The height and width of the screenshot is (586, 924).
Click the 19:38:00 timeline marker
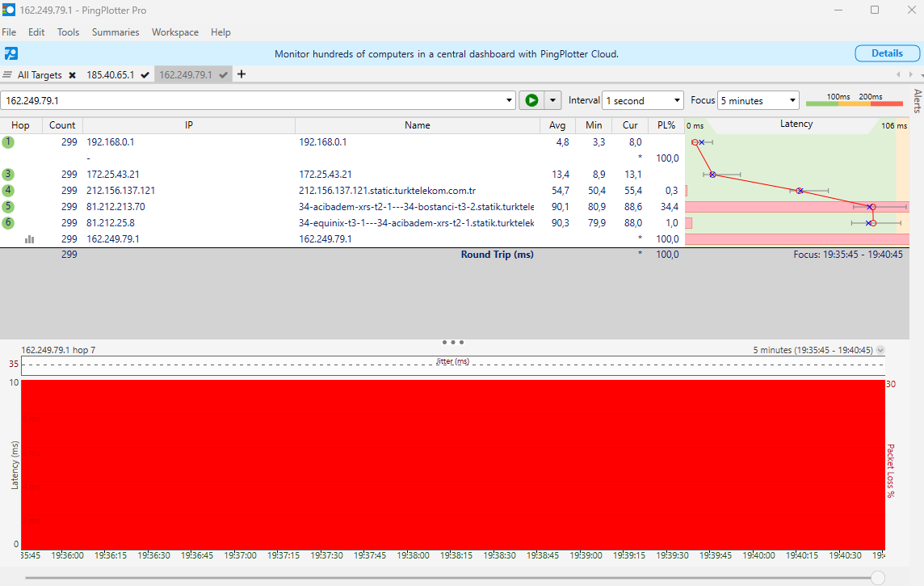tap(413, 555)
